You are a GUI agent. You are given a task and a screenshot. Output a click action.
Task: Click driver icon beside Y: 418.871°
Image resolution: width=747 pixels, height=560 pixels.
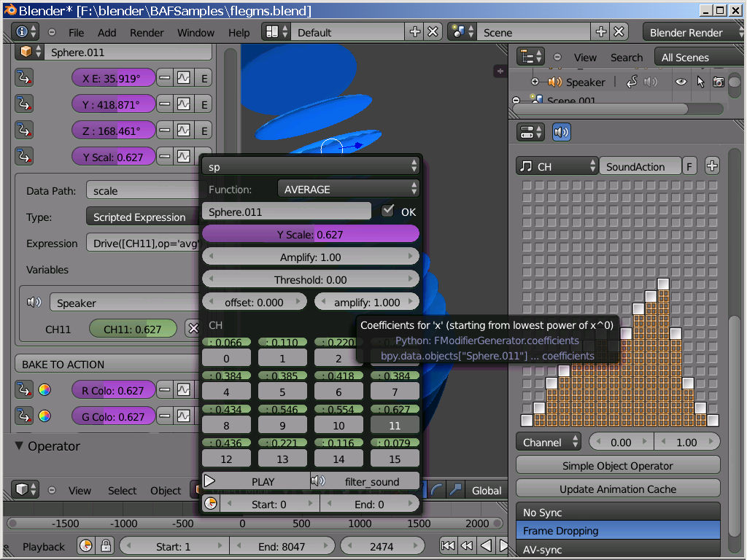point(24,104)
